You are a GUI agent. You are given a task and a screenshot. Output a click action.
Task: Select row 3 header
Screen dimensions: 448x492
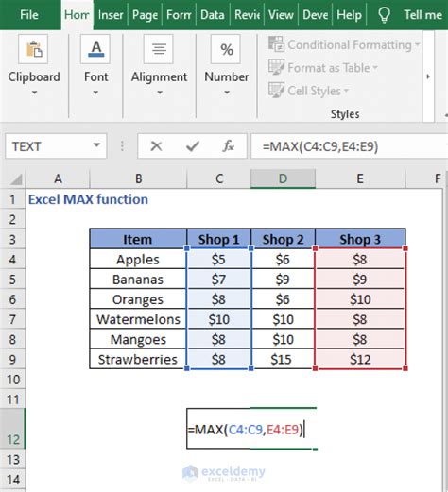(x=12, y=240)
